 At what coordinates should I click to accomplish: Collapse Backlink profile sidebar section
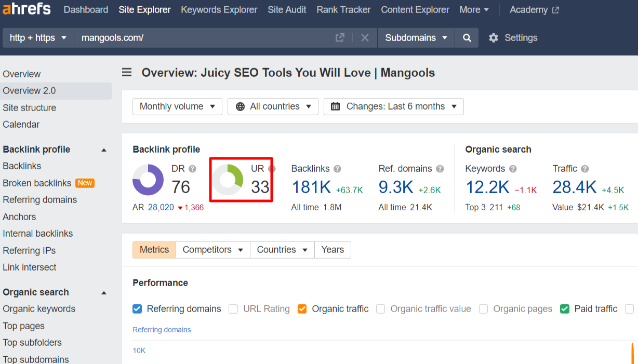[x=104, y=150]
